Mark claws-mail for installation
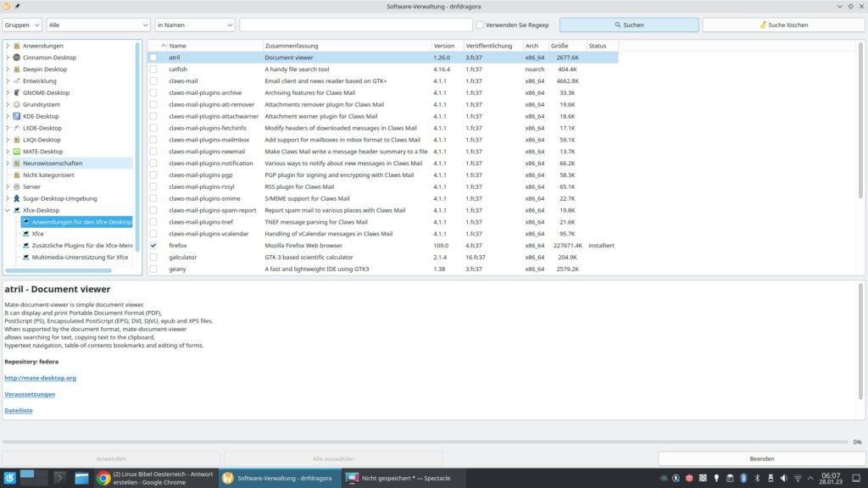The width and height of the screenshot is (868, 488). (153, 80)
